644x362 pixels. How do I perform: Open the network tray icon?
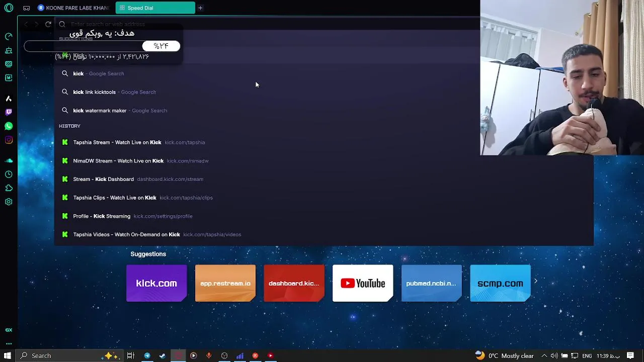[575, 355]
